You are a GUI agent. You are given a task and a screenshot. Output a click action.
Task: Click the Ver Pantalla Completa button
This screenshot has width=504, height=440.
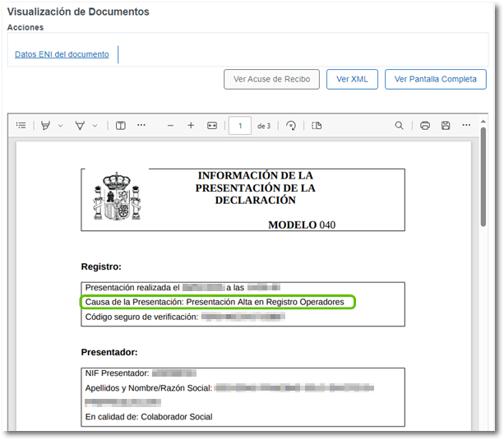pyautogui.click(x=436, y=79)
